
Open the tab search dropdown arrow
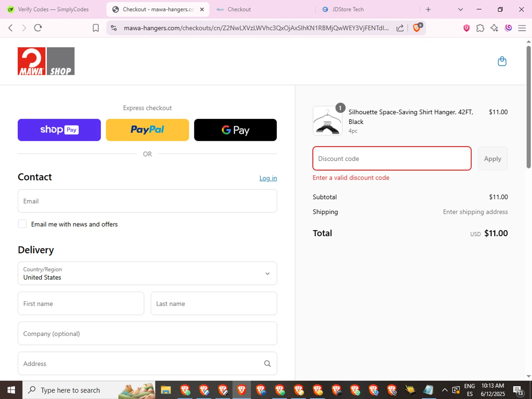pyautogui.click(x=460, y=10)
